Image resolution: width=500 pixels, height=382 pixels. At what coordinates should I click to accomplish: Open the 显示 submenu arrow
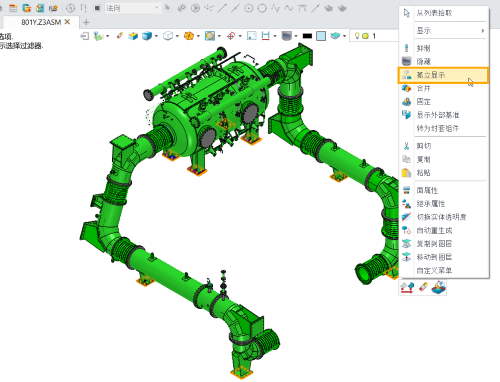tap(483, 31)
